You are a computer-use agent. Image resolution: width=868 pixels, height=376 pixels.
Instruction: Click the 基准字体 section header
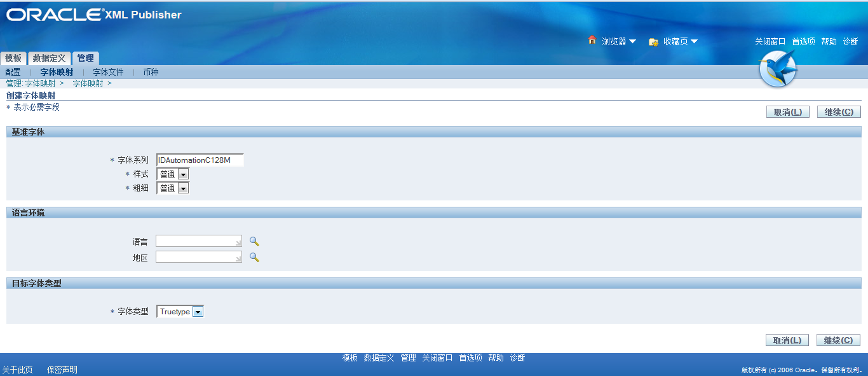[x=434, y=132]
